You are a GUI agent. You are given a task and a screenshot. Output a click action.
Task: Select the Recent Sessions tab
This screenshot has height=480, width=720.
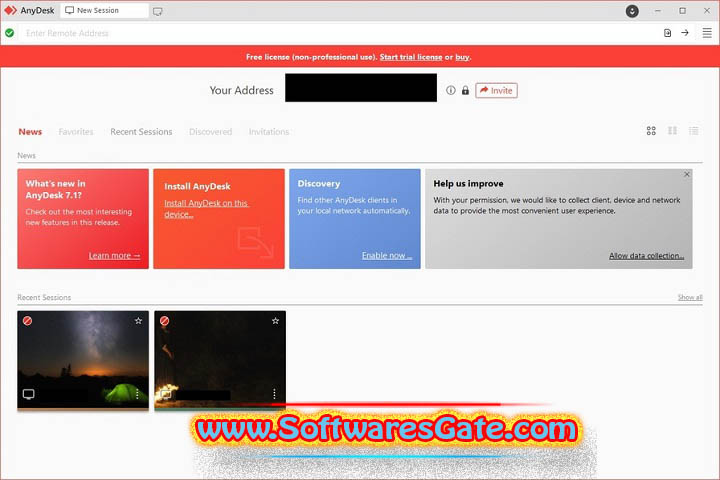[x=141, y=132]
